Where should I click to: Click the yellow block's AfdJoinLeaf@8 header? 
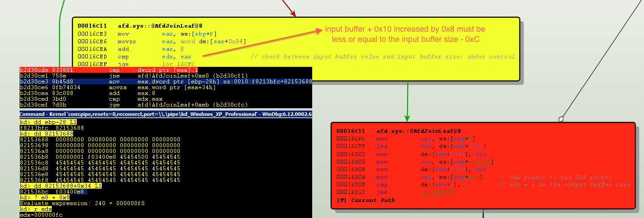tap(160, 26)
